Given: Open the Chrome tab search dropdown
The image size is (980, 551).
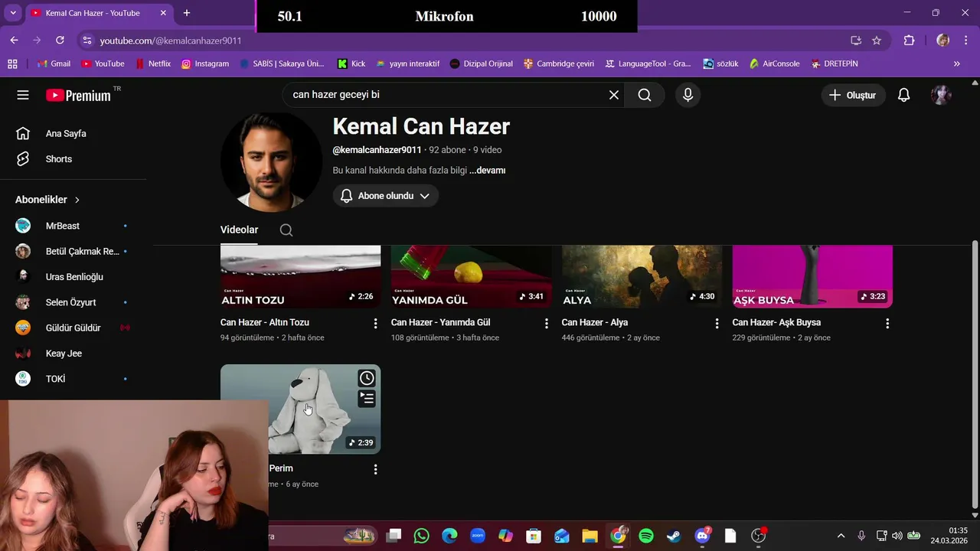Looking at the screenshot, I should point(13,13).
